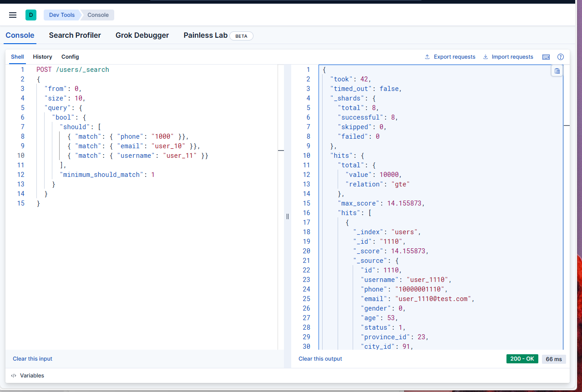
Task: Click the green D space avatar
Action: [x=31, y=15]
